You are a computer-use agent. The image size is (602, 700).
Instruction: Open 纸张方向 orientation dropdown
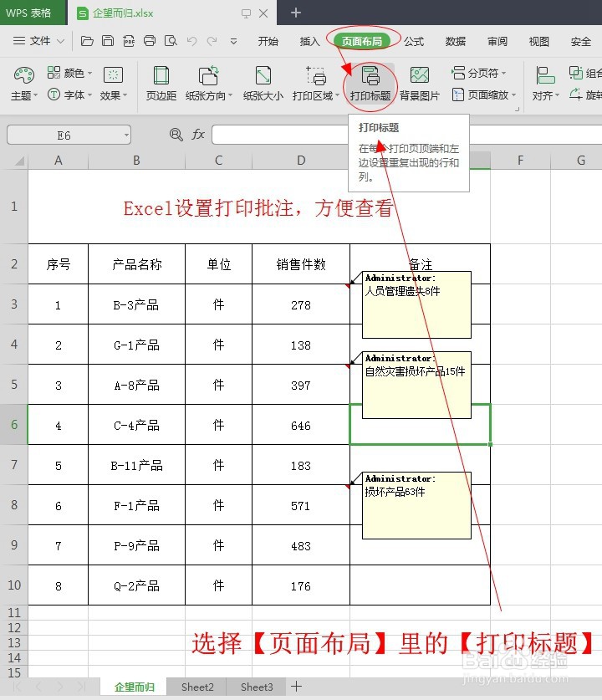[x=209, y=84]
